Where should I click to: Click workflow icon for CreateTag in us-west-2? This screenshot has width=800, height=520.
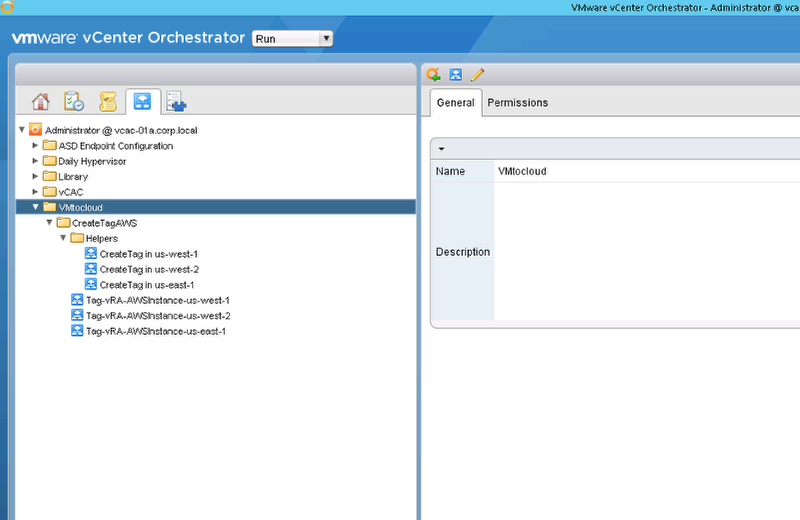(x=91, y=268)
